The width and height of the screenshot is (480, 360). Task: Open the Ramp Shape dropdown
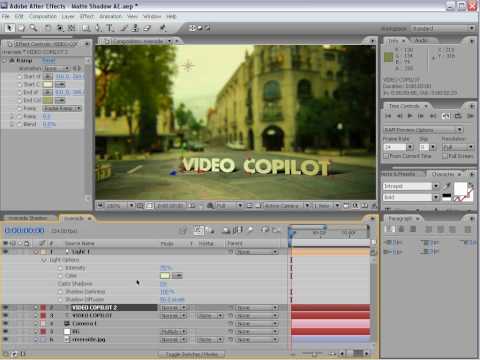[x=62, y=108]
